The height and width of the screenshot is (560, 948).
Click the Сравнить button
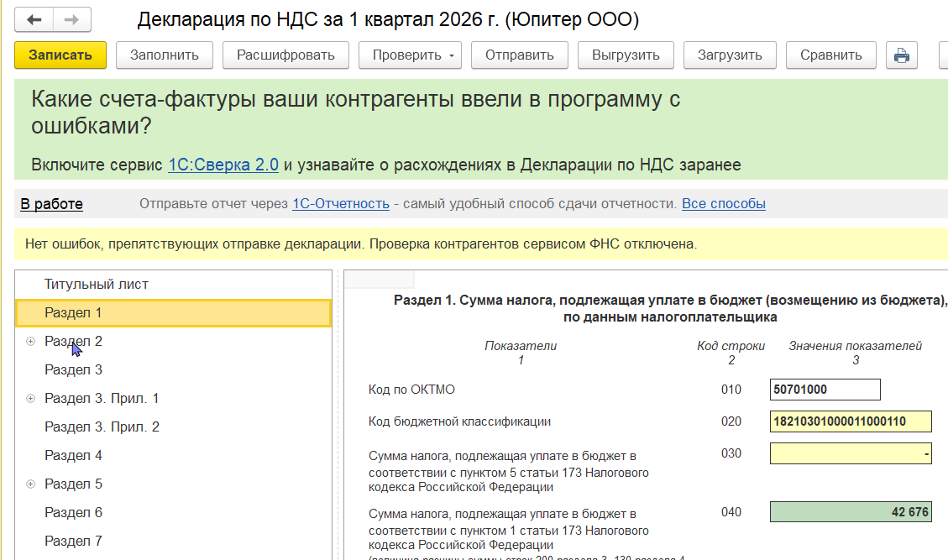coord(830,55)
